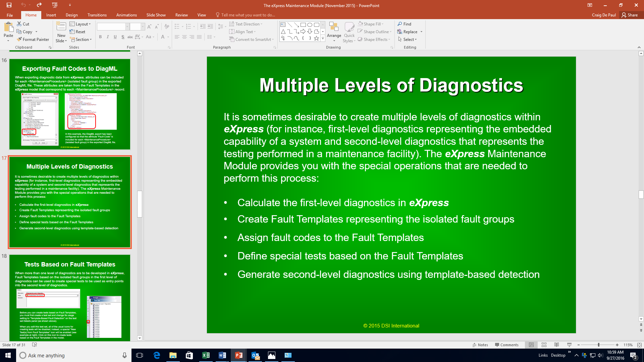Screen dimensions: 644x362
Task: Click the New Slide icon
Action: click(x=61, y=26)
